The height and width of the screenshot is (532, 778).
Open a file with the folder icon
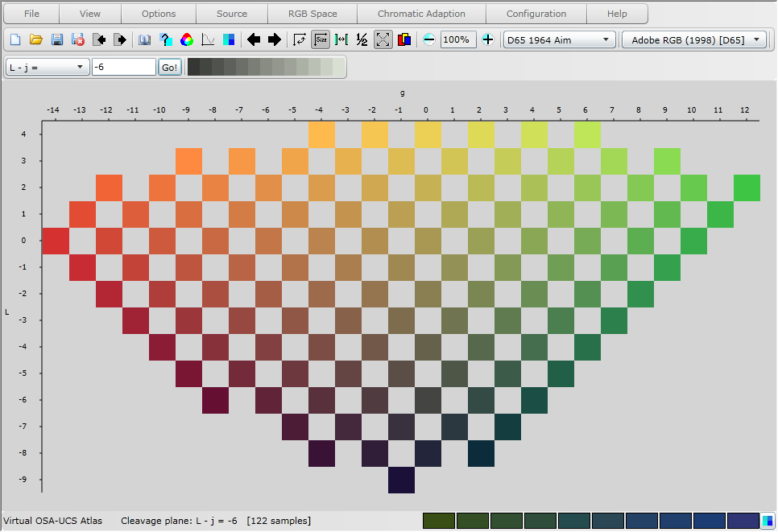[x=36, y=39]
